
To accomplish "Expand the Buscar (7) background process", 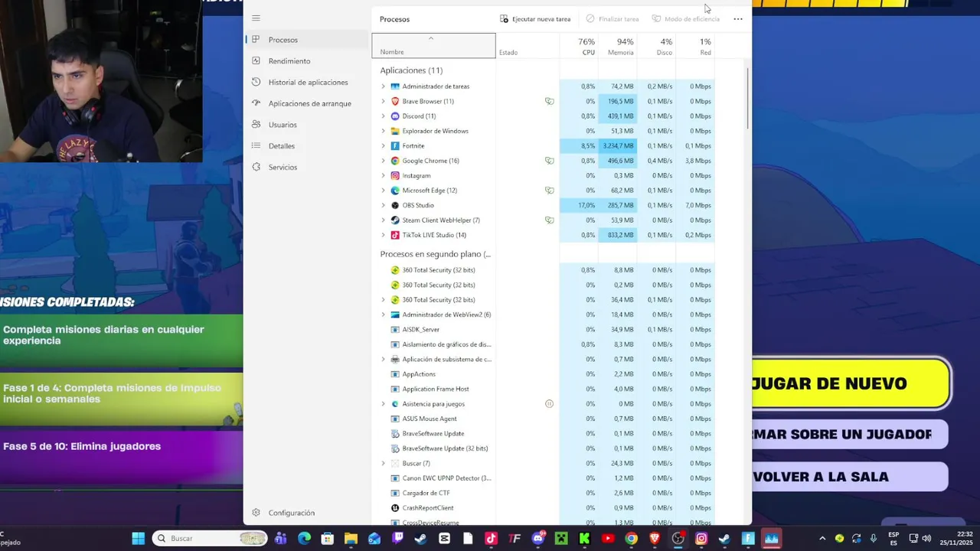I will click(x=383, y=463).
